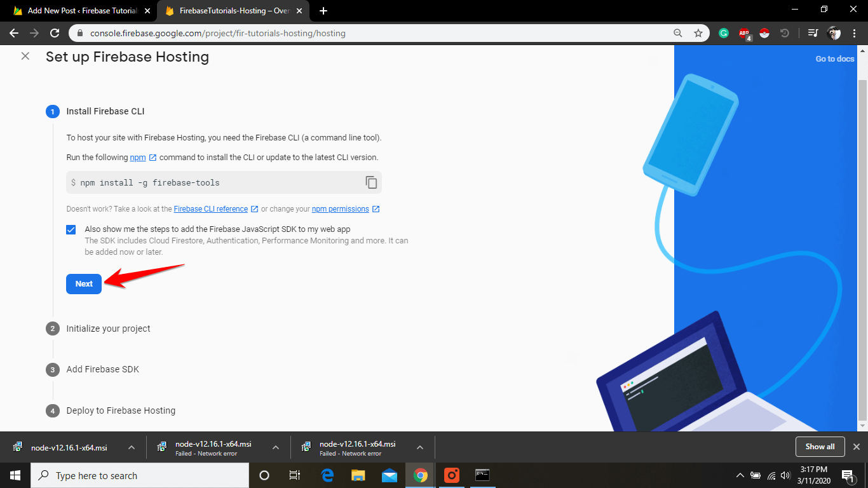Open Task View on the taskbar
This screenshot has width=868, height=488.
[x=295, y=475]
